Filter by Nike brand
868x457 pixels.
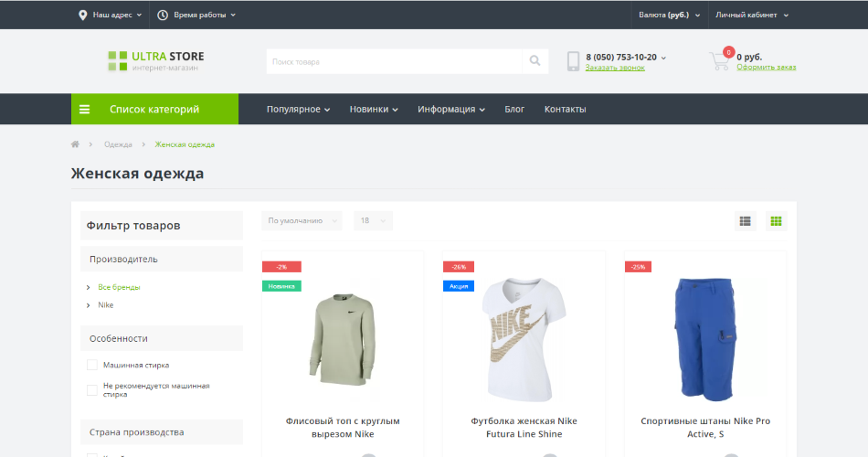click(106, 304)
